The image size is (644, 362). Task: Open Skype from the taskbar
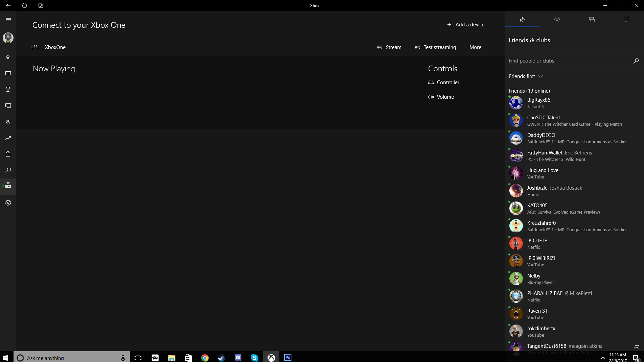pyautogui.click(x=255, y=358)
